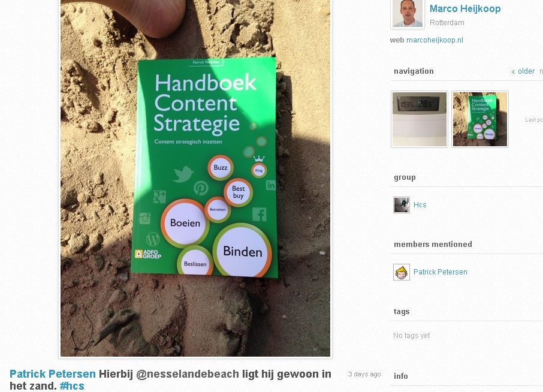Click the tags section heading
Screen dimensions: 543x392
tap(402, 312)
